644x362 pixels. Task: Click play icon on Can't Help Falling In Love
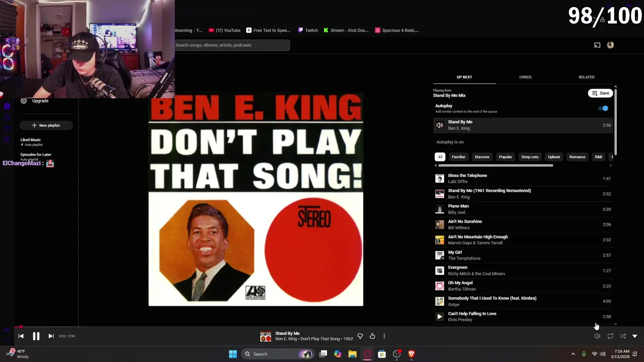tap(440, 317)
